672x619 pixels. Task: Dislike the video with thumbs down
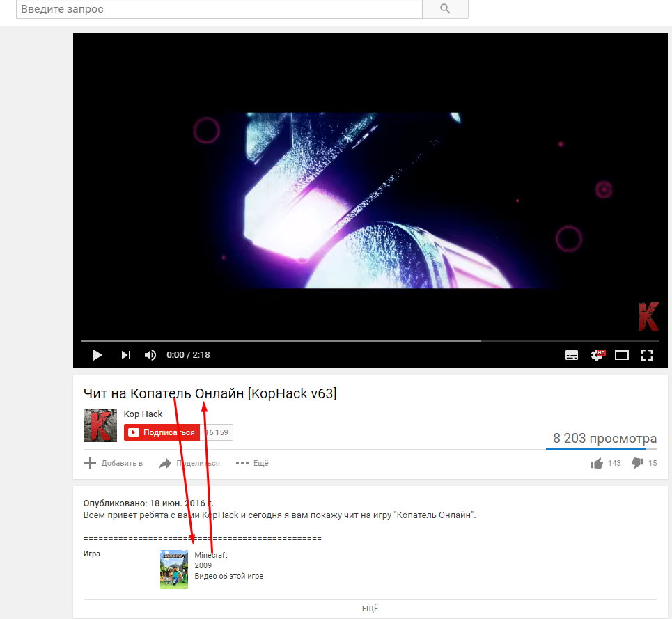pyautogui.click(x=644, y=463)
